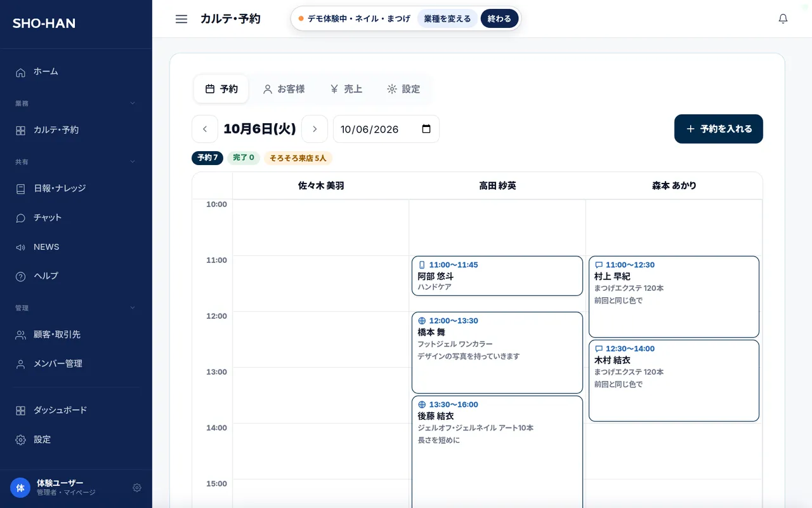
Task: Collapse the 管理 sidebar section
Action: 133,308
